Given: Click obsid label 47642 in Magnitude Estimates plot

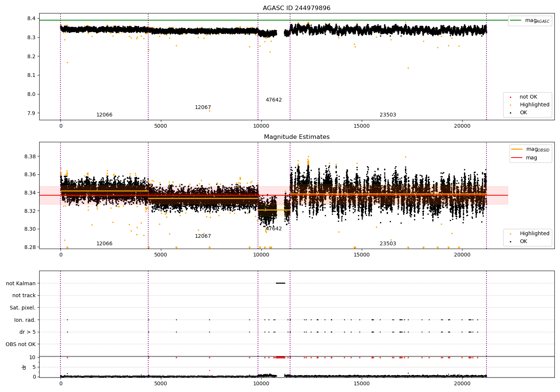Looking at the screenshot, I should [x=274, y=229].
